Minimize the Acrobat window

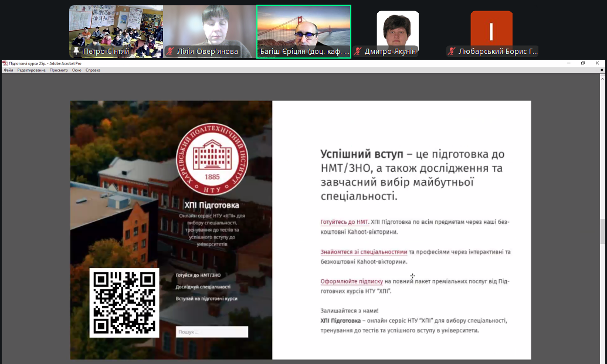point(569,63)
